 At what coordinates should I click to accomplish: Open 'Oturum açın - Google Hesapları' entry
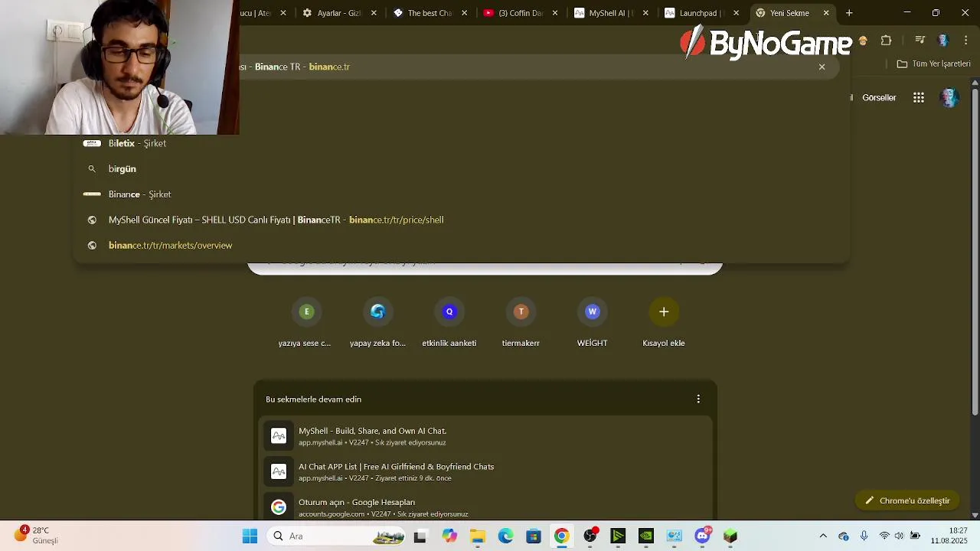tap(485, 507)
